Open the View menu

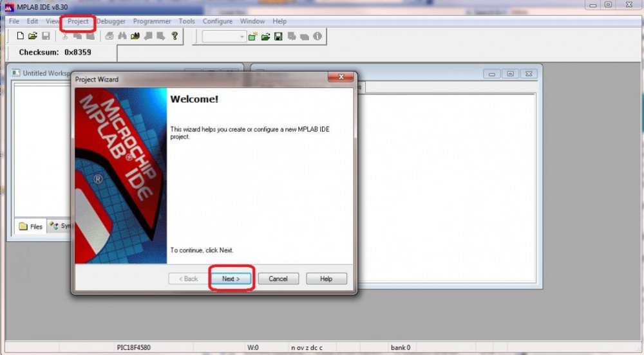coord(53,21)
